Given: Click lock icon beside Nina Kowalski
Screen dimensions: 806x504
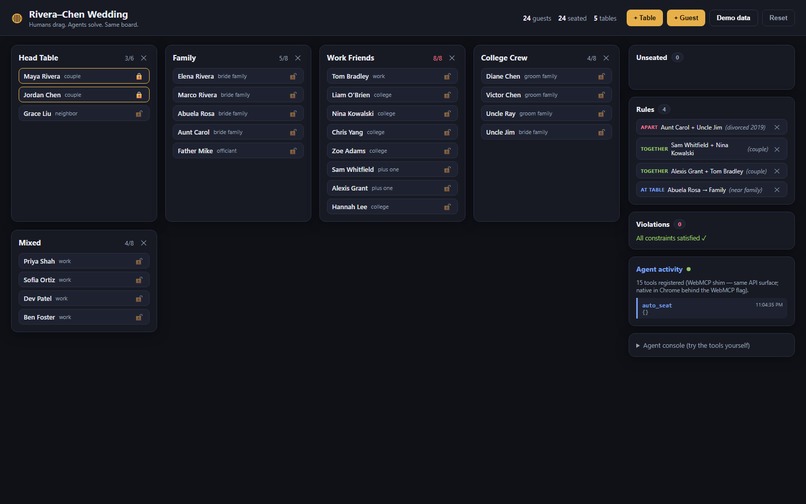Looking at the screenshot, I should 447,114.
